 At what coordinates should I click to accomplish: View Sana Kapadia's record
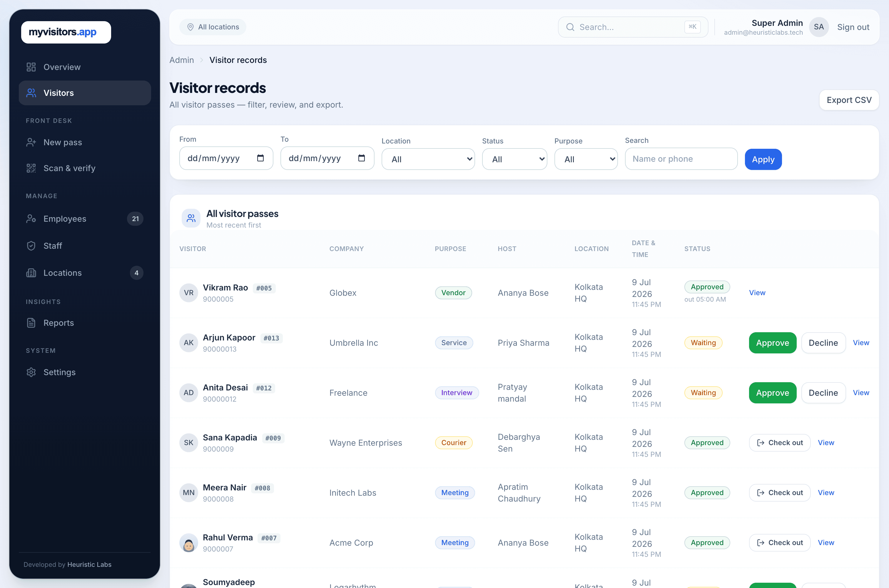[825, 443]
